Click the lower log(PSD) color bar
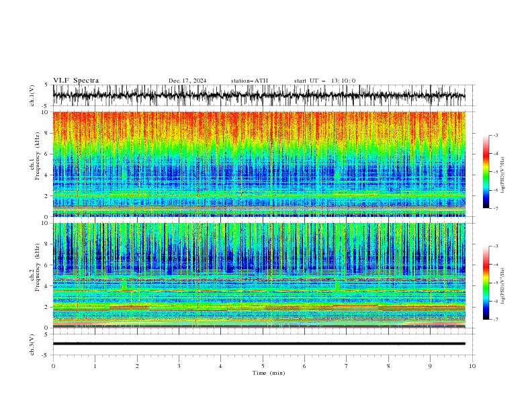532x411 pixels. tap(486, 283)
